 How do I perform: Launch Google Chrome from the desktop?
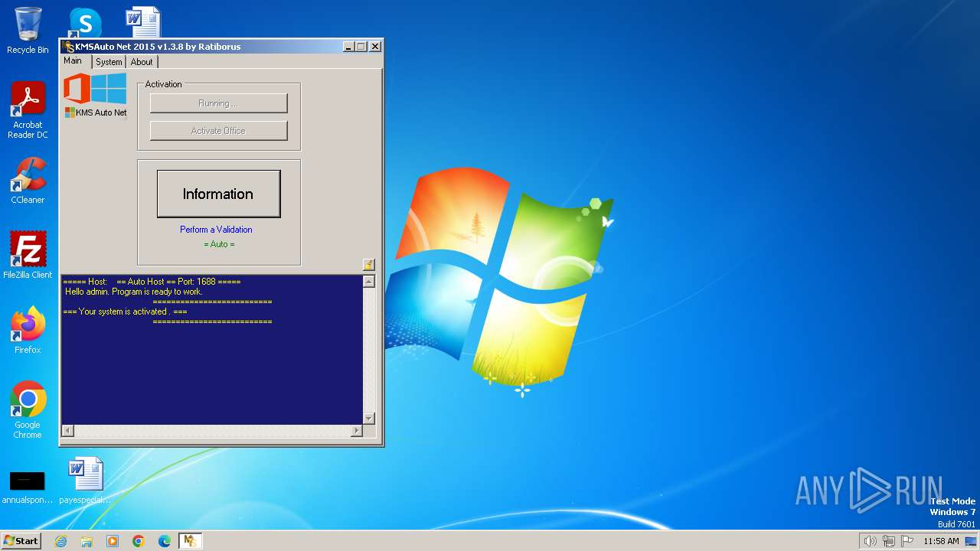coord(28,409)
